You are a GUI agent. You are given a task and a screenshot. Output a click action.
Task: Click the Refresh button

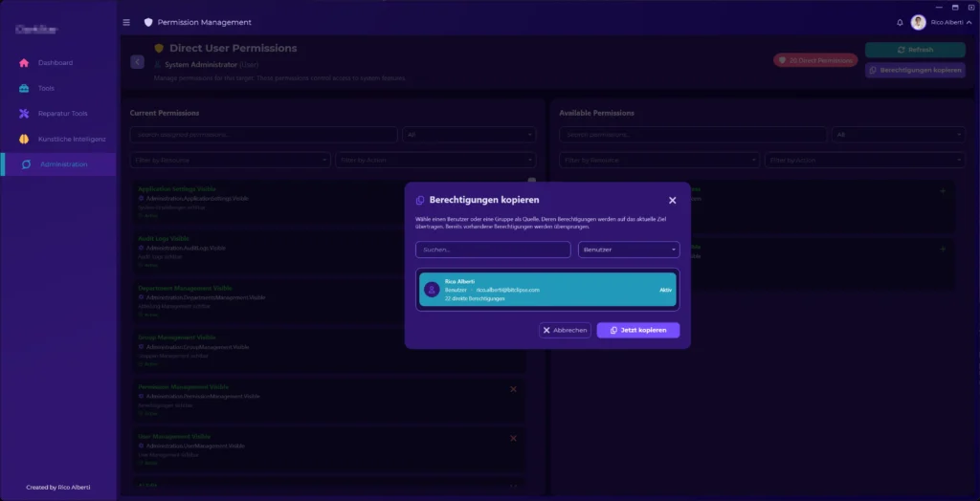915,50
